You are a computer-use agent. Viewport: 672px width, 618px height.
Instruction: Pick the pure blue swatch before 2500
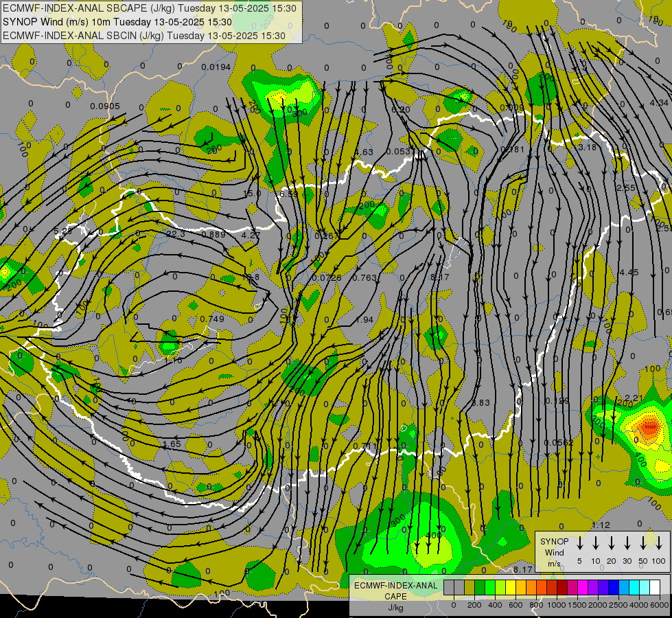[613, 588]
